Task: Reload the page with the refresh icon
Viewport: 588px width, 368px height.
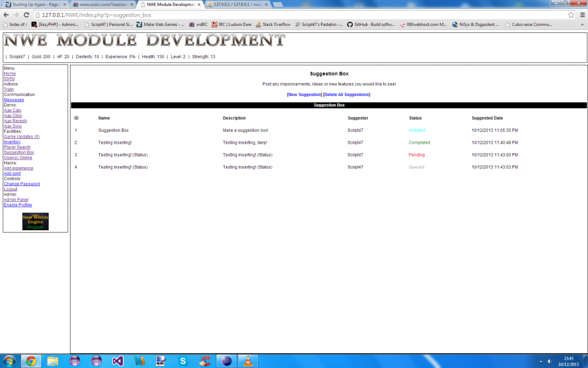Action: click(26, 15)
